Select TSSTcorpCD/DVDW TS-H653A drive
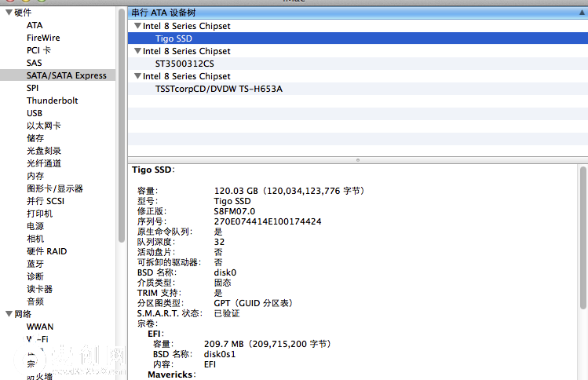Screen dimensions: 588x380 (x=218, y=89)
